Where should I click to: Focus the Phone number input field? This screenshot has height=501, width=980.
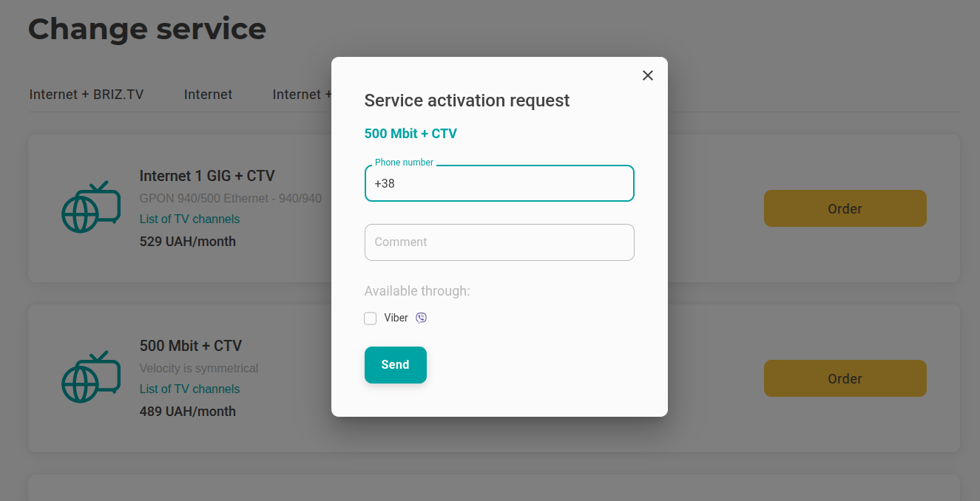click(x=499, y=183)
